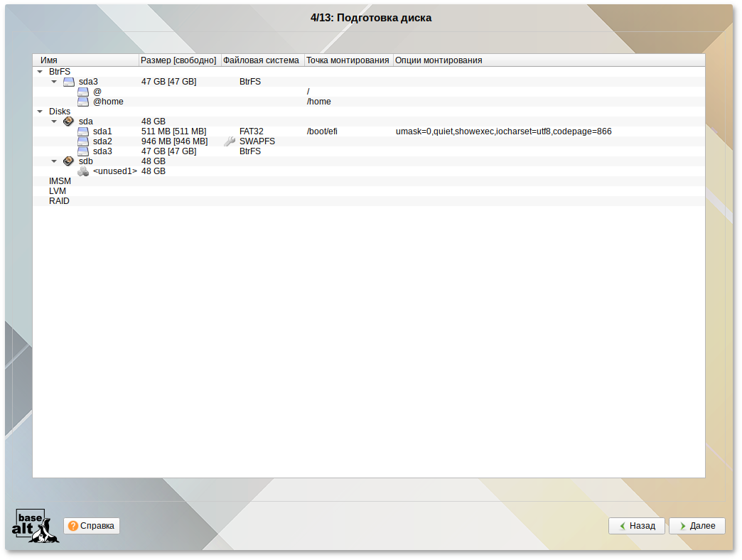This screenshot has width=742, height=560.
Task: Click the sdb disk drive icon
Action: point(68,161)
